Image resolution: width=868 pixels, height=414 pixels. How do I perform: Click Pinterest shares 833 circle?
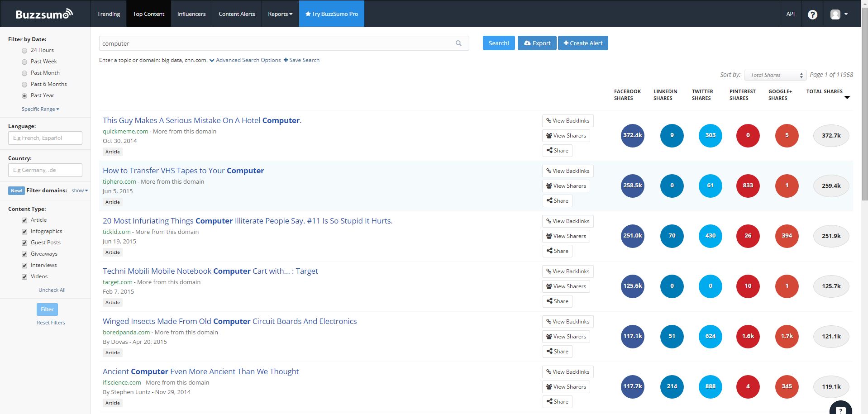tap(748, 186)
